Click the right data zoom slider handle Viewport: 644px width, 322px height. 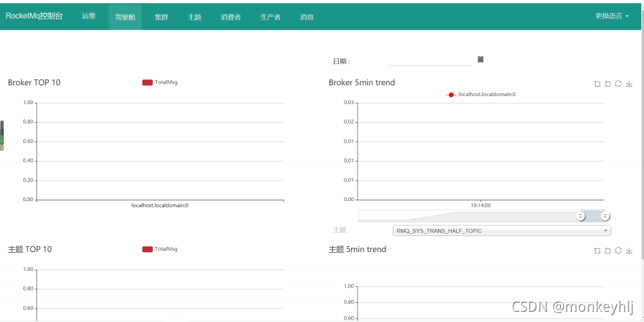[605, 216]
